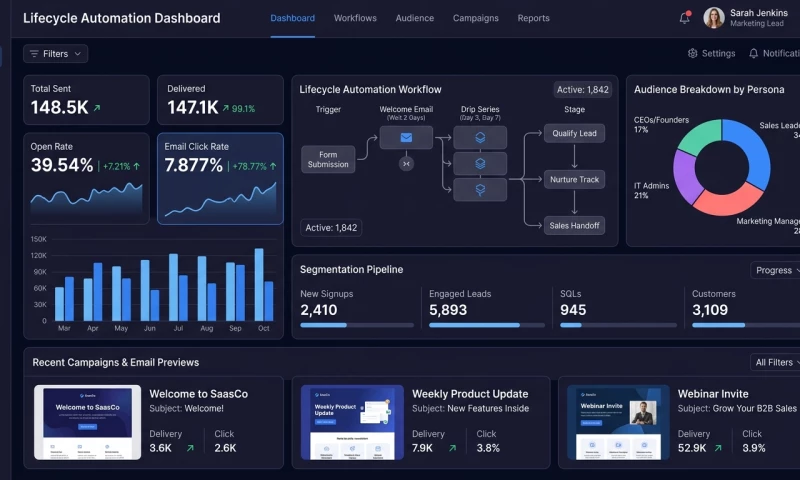
Task: Click the Delivered 99.1% trend arrow
Action: 226,108
